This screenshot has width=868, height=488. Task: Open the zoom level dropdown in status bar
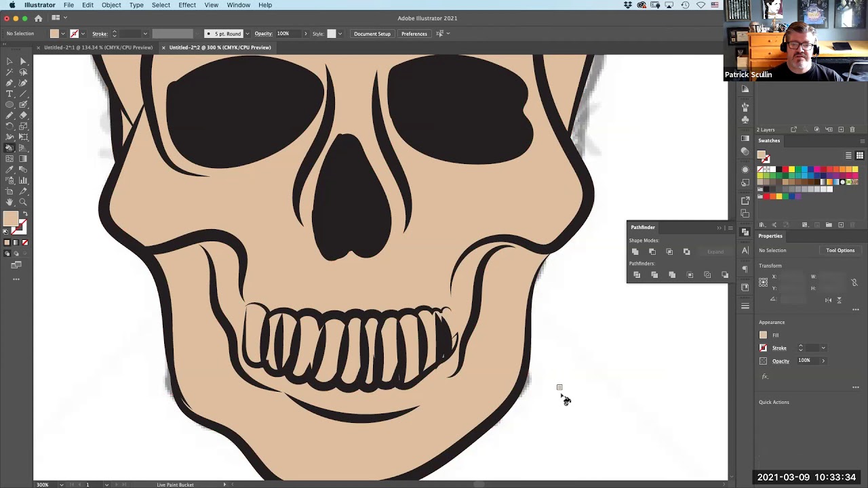(x=62, y=485)
